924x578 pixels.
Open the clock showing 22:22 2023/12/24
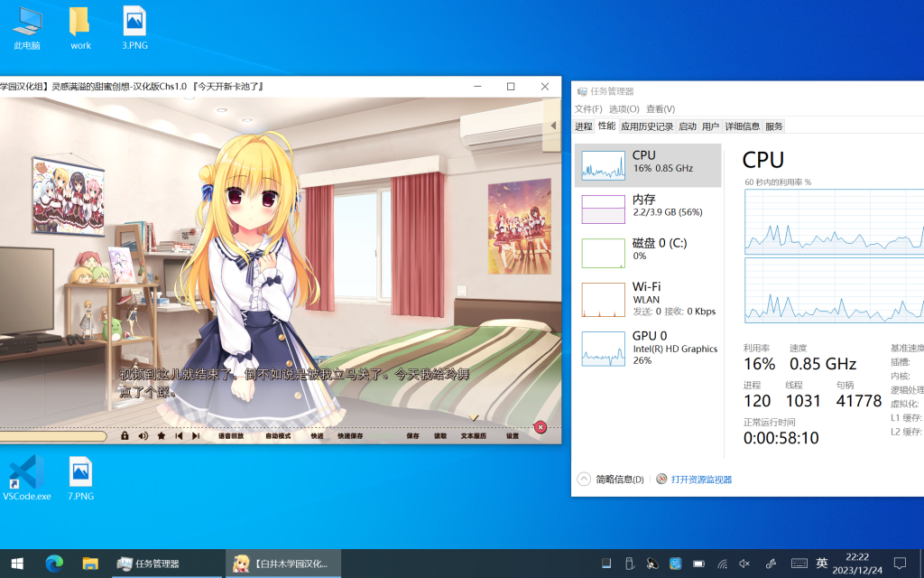pos(857,564)
